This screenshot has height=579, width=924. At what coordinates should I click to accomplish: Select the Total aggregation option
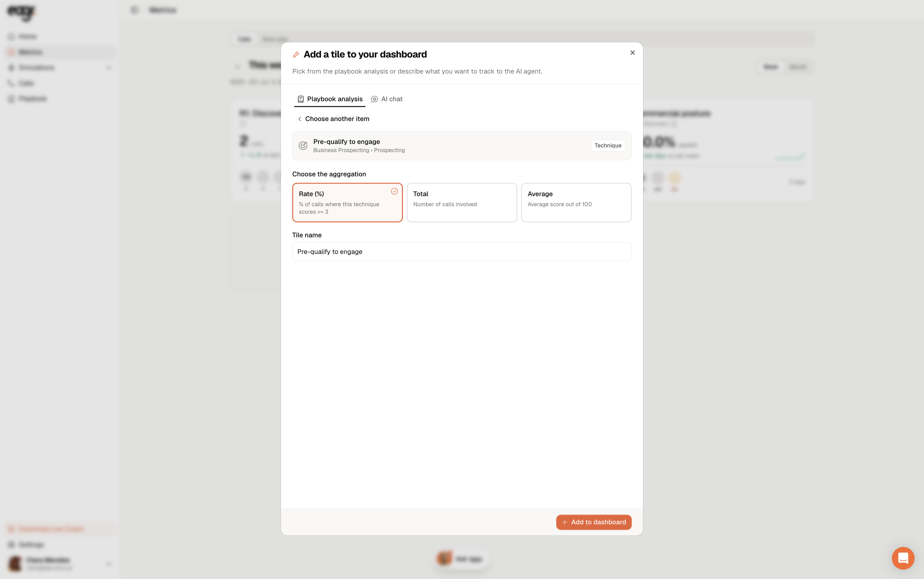click(462, 202)
